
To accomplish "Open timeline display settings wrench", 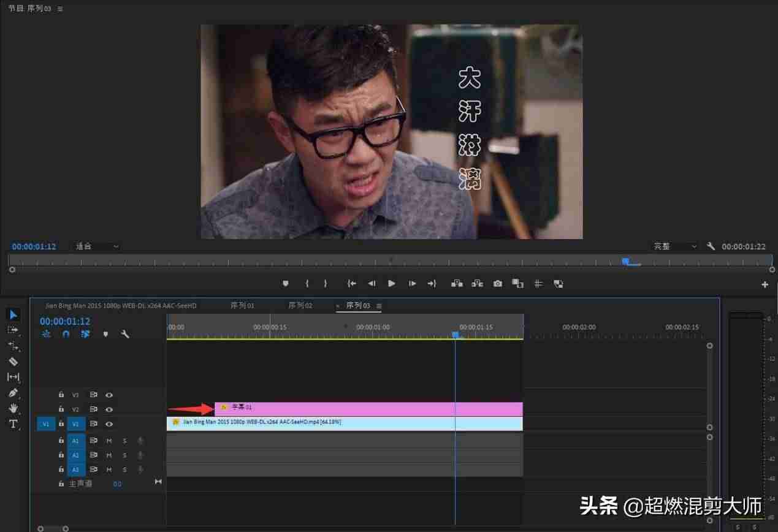I will click(x=125, y=334).
